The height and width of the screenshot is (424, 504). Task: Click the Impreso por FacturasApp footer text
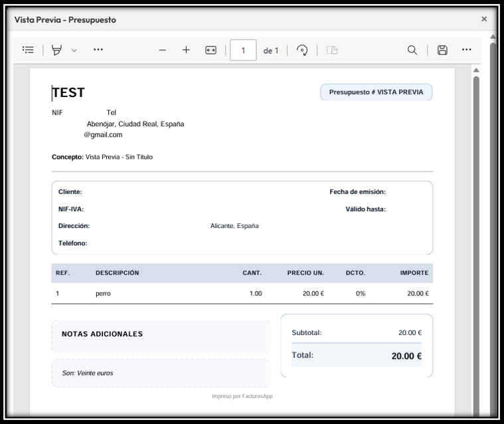(x=242, y=396)
